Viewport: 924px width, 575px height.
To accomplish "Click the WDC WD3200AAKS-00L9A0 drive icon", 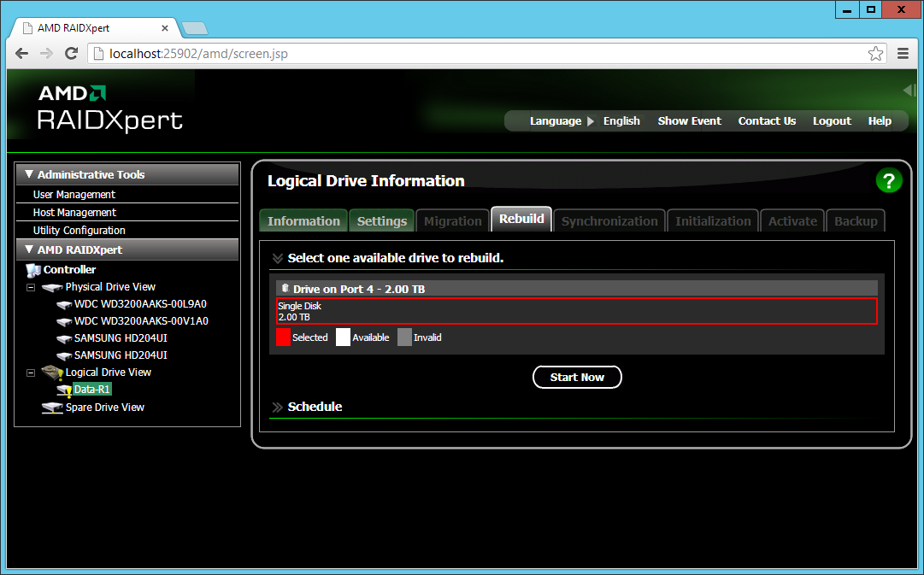I will tap(64, 304).
